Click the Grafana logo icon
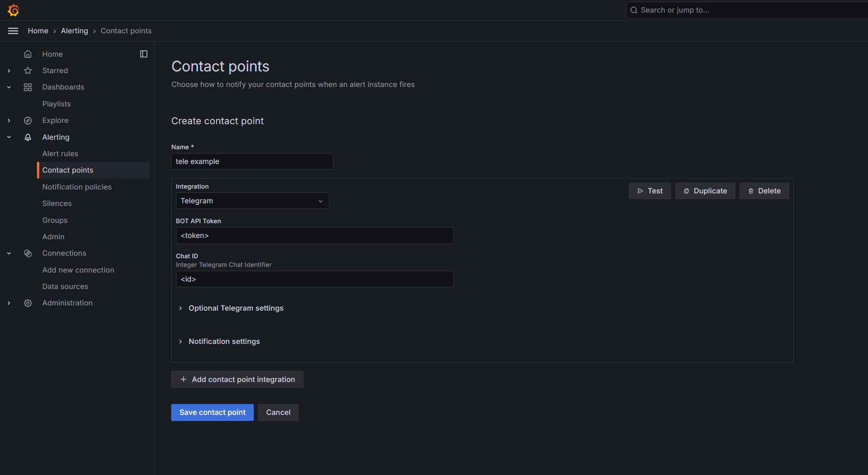This screenshot has height=475, width=868. 13,10
